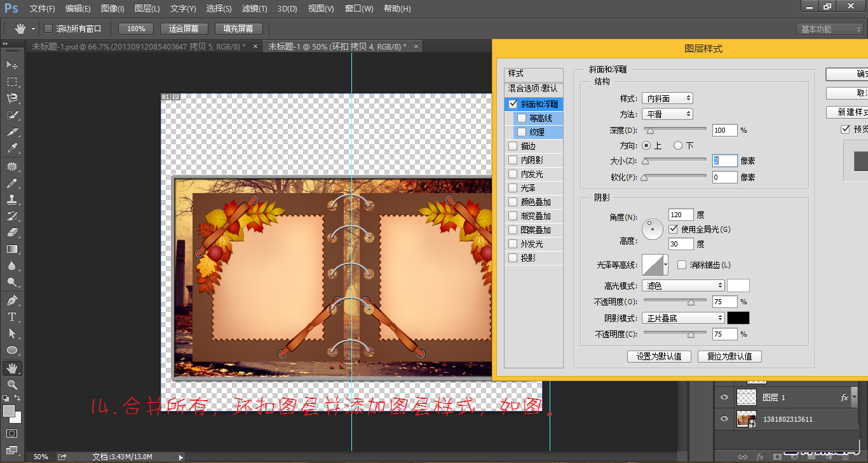Open the 图层(L) menu
The height and width of the screenshot is (463, 868).
[x=147, y=9]
